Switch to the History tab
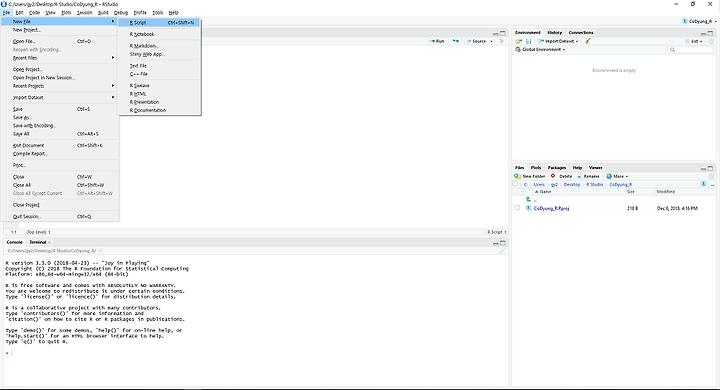720x390 pixels. pos(554,33)
